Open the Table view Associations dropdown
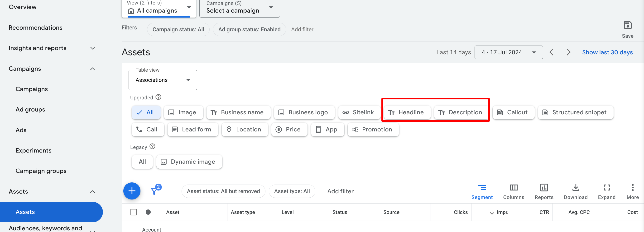Viewport: 644px width, 232px height. point(163,80)
